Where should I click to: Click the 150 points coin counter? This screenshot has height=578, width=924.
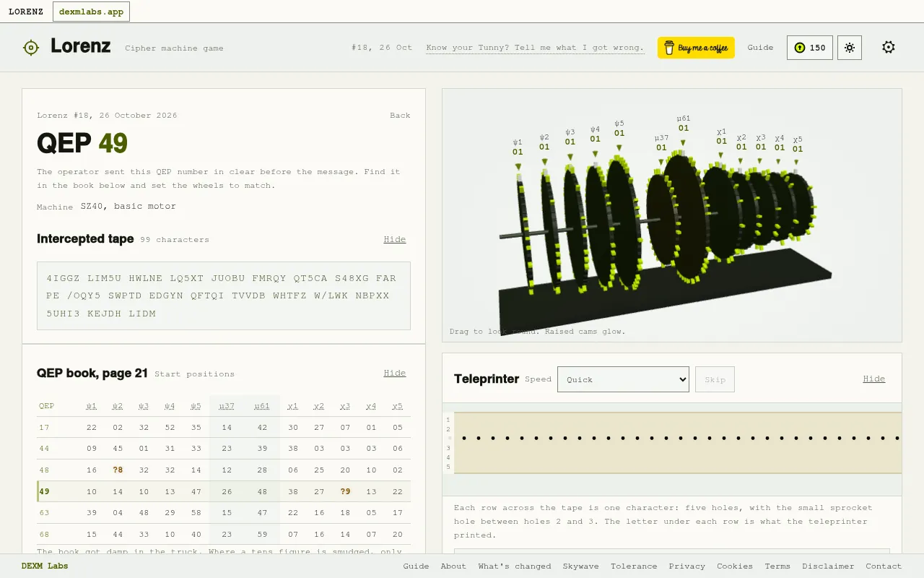pos(810,48)
